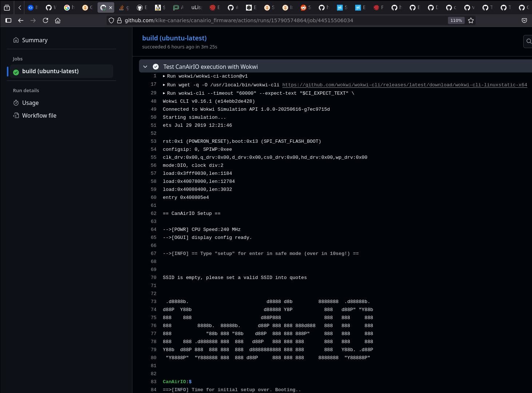
Task: Click log line number 62
Action: pyautogui.click(x=154, y=213)
